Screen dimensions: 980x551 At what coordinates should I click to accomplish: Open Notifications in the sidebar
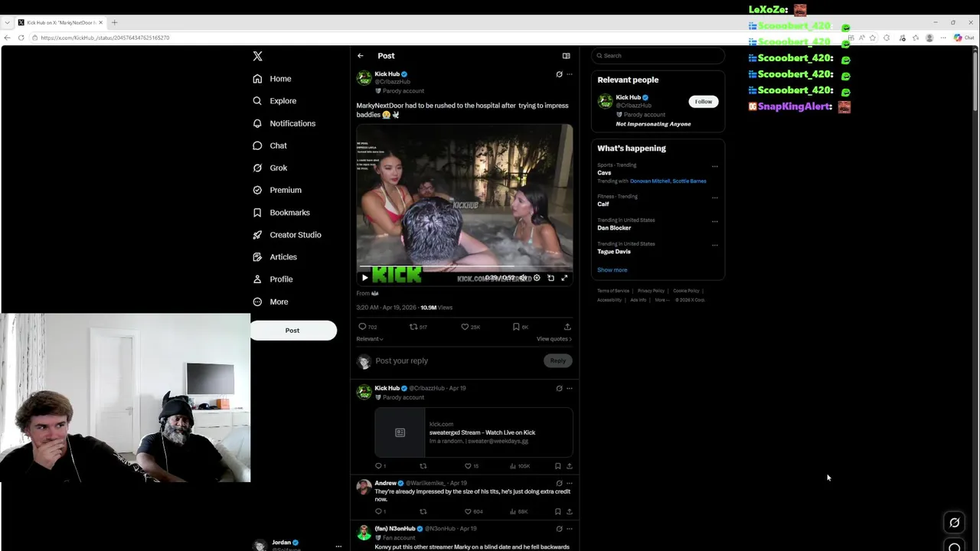[x=284, y=123]
